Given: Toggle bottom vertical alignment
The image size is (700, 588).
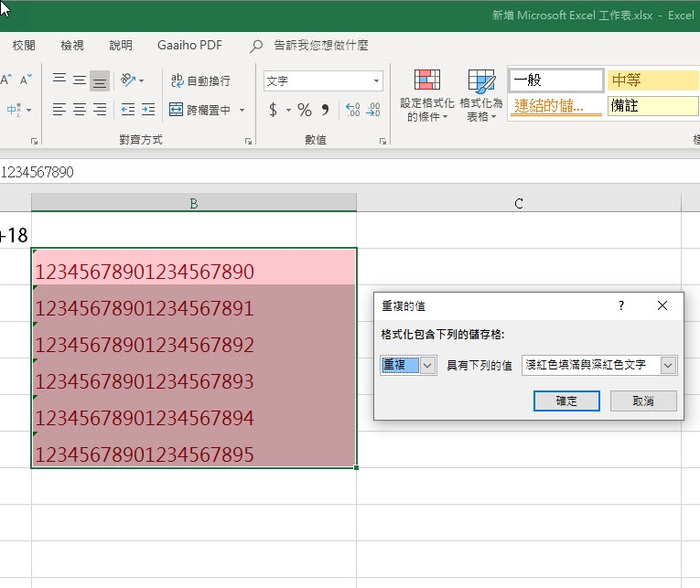Looking at the screenshot, I should pyautogui.click(x=100, y=80).
